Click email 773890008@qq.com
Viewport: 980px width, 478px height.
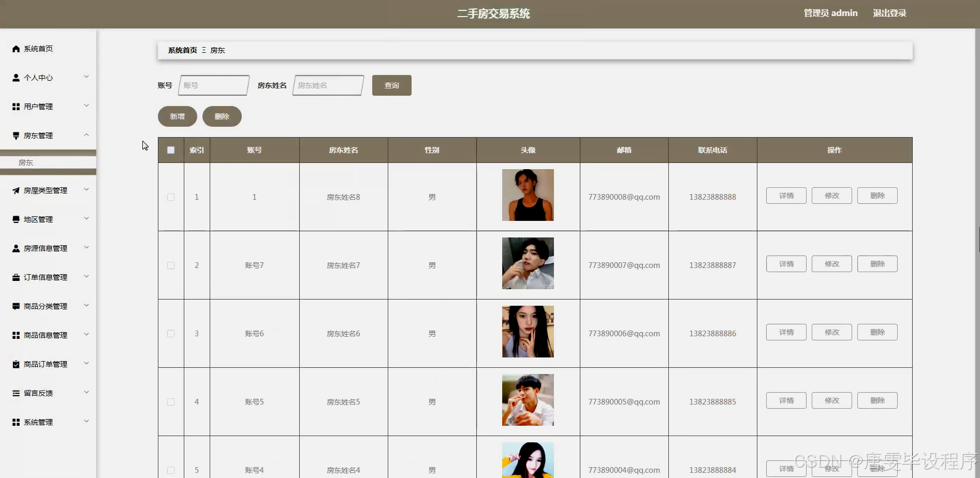624,197
